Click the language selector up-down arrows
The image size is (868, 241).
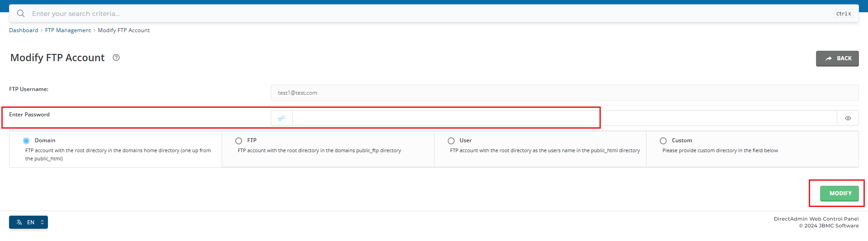pyautogui.click(x=42, y=222)
